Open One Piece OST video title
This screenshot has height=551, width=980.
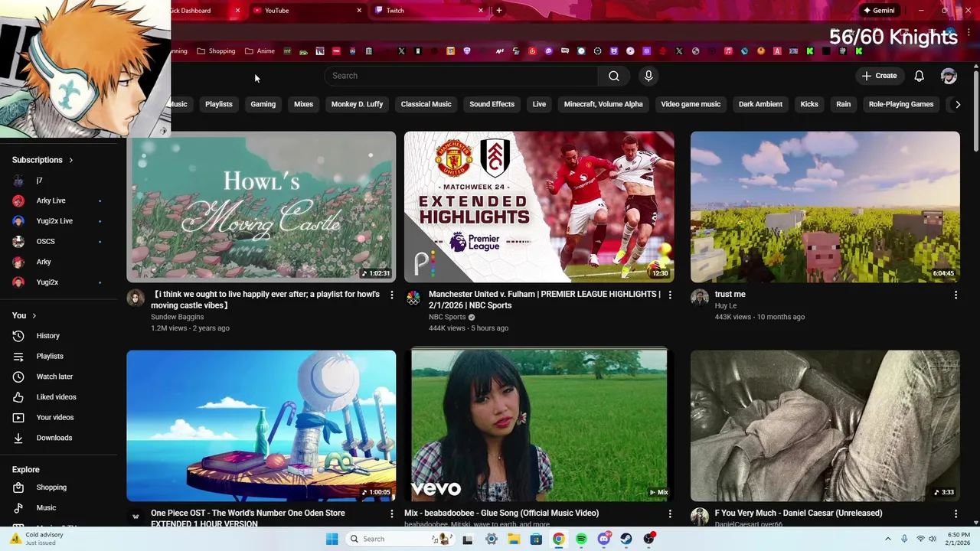[x=247, y=518]
